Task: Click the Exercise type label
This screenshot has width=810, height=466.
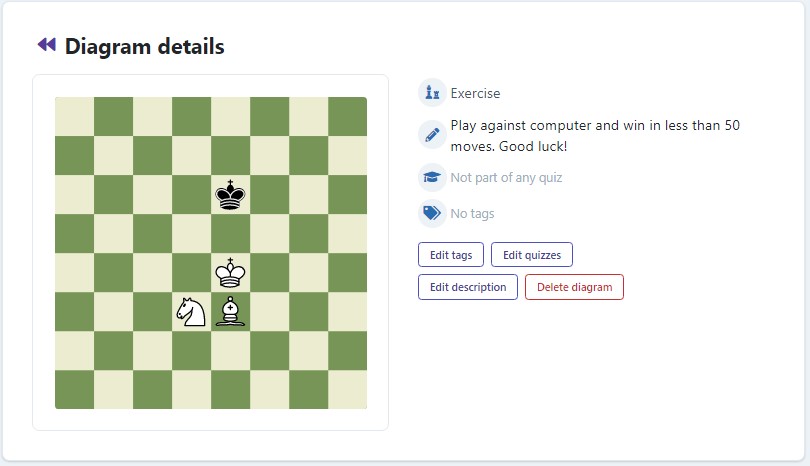Action: click(475, 93)
